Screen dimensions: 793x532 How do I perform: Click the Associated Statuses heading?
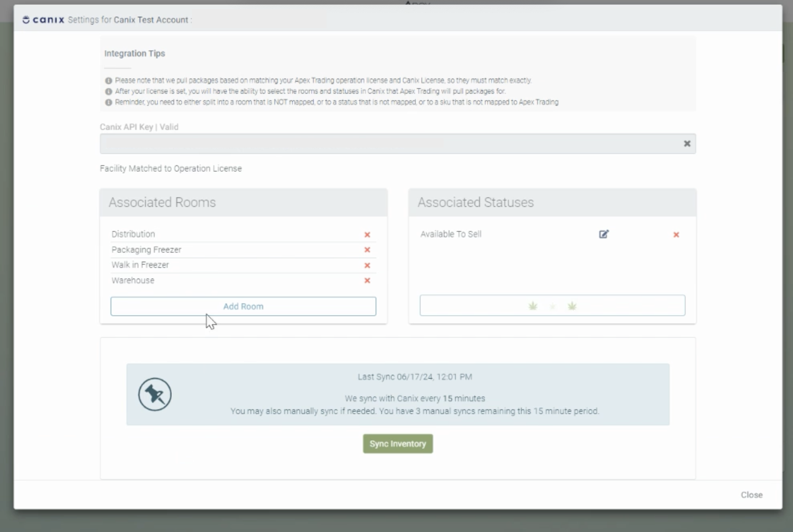click(x=476, y=203)
